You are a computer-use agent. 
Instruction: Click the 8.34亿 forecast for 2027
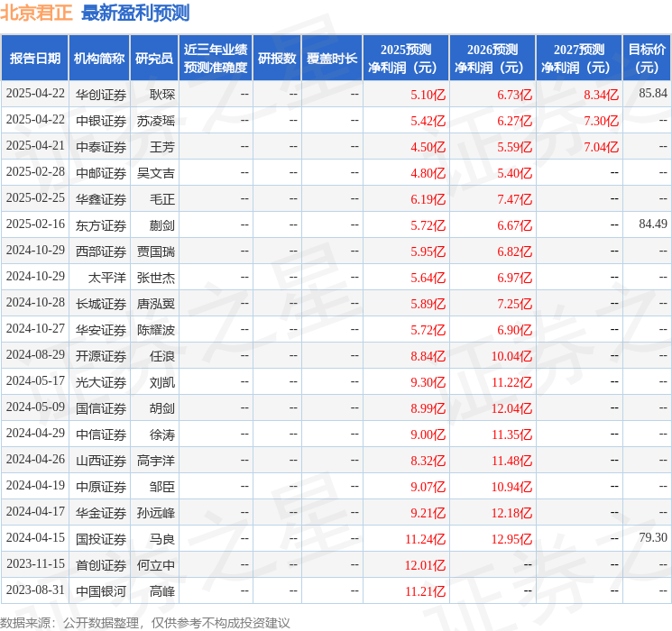pos(601,94)
